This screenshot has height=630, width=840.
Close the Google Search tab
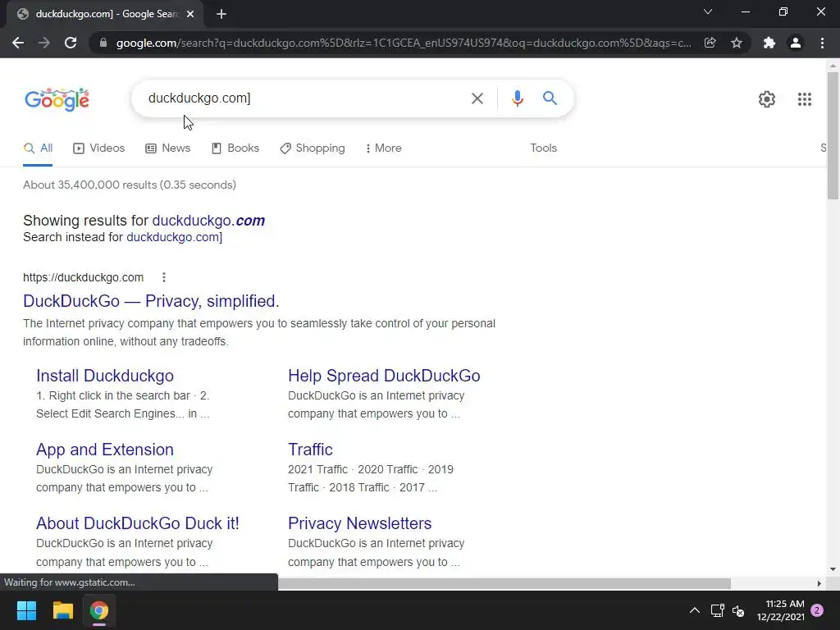point(190,15)
